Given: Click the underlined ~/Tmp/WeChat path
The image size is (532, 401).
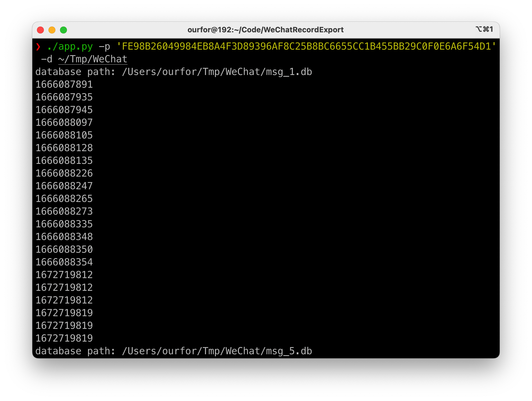Looking at the screenshot, I should [x=93, y=59].
